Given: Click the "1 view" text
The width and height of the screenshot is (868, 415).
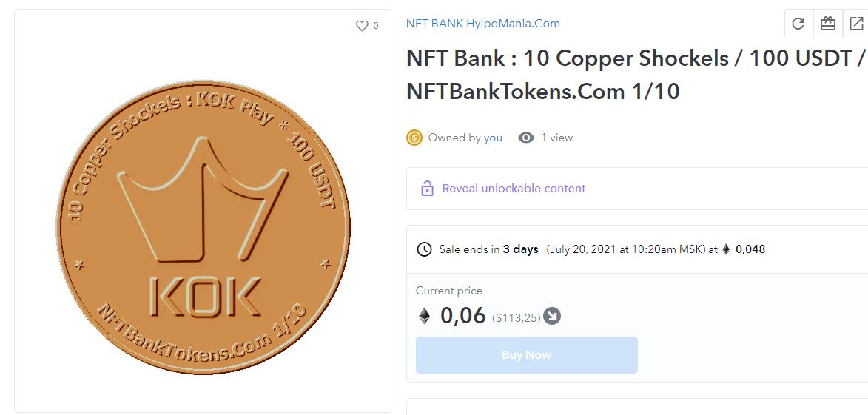Looking at the screenshot, I should pyautogui.click(x=556, y=138).
